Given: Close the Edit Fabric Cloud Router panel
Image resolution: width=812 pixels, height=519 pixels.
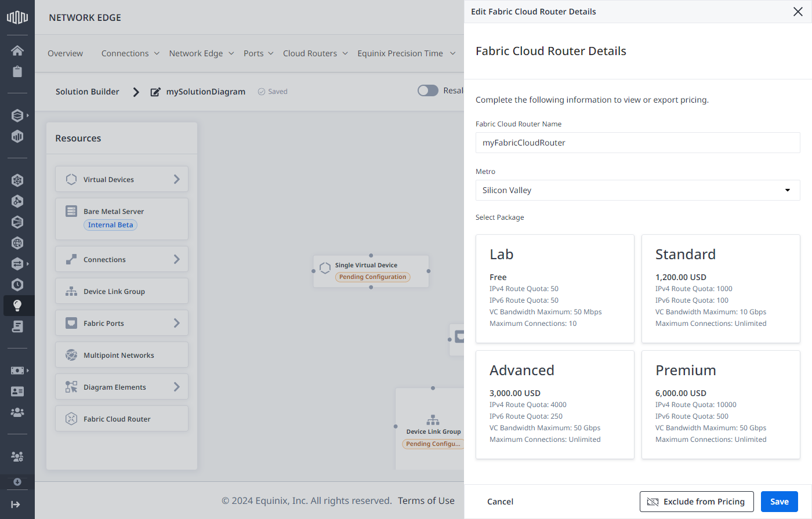Looking at the screenshot, I should pos(798,12).
